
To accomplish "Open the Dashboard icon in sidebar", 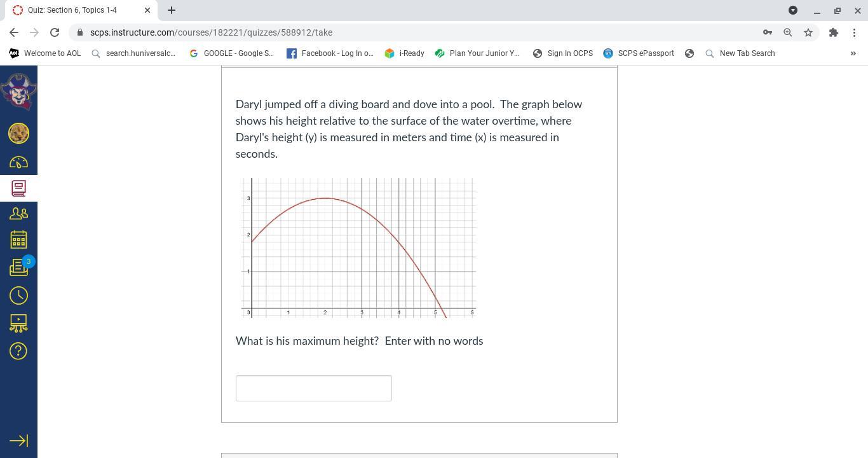I will [x=18, y=162].
